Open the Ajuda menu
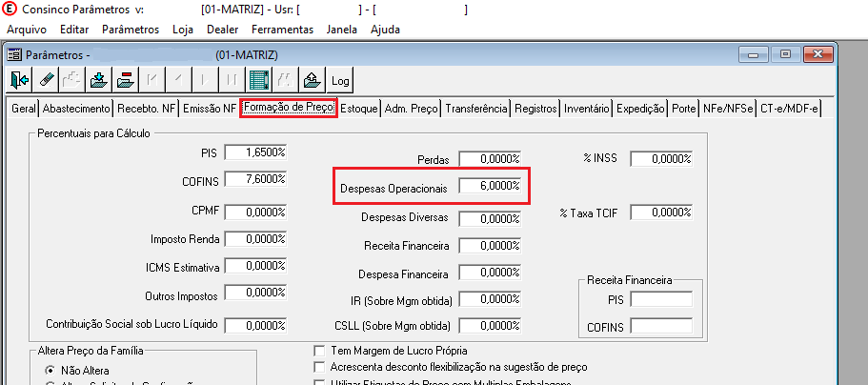868x385 pixels. [x=385, y=30]
